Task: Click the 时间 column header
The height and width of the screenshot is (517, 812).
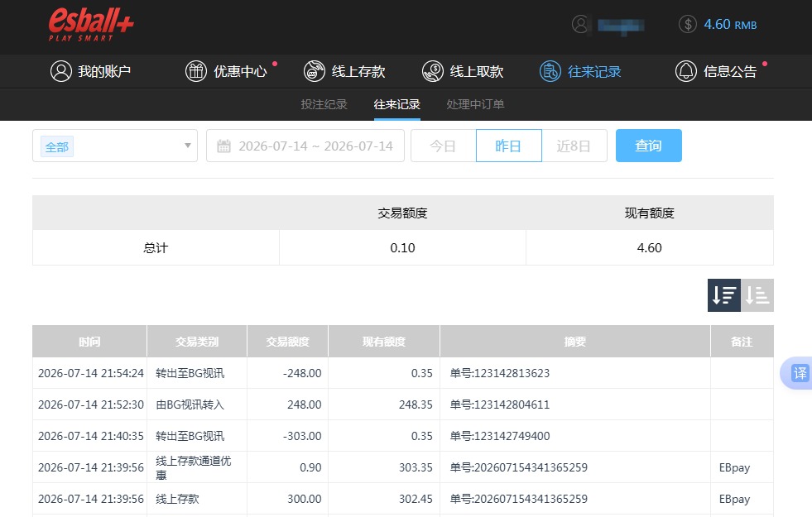Action: [89, 342]
